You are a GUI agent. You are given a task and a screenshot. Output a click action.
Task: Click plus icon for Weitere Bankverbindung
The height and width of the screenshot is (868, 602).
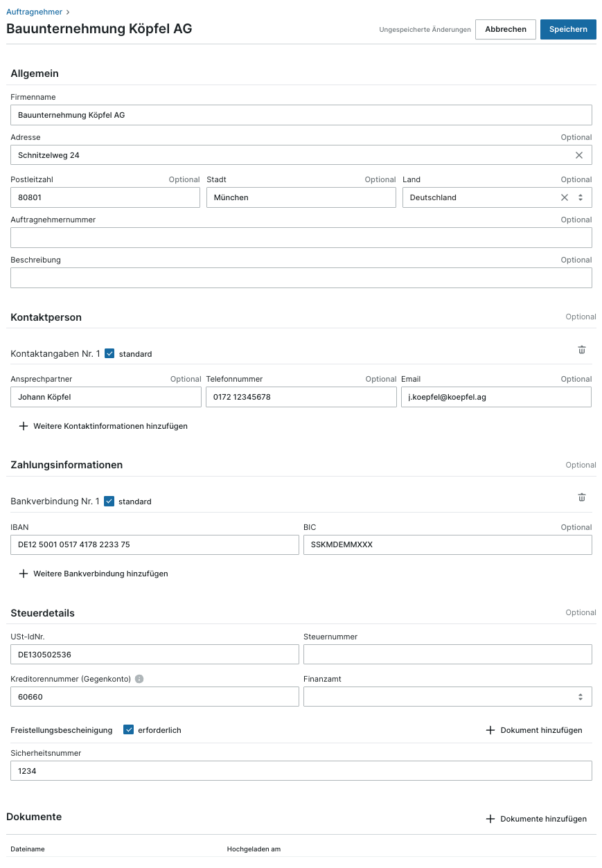coord(23,574)
